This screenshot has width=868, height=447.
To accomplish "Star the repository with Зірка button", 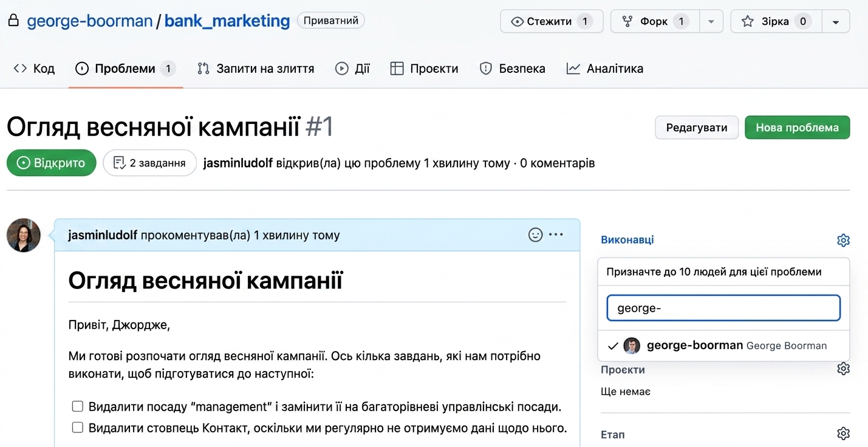I will [x=776, y=21].
